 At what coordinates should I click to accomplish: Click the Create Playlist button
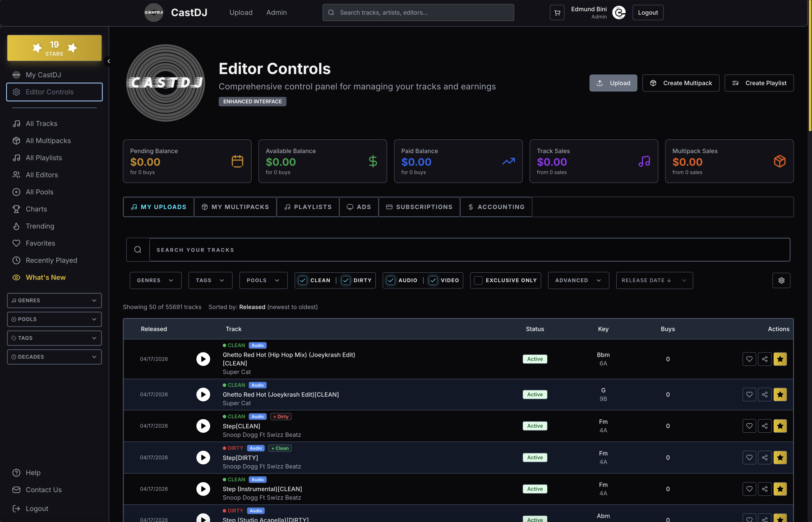click(759, 83)
